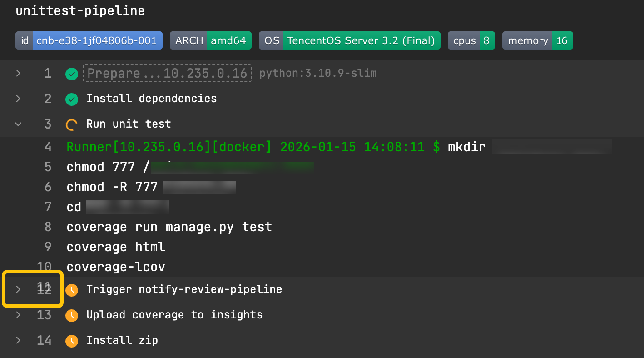Click the OS TencentOS Server badge
The image size is (644, 358).
coord(349,40)
